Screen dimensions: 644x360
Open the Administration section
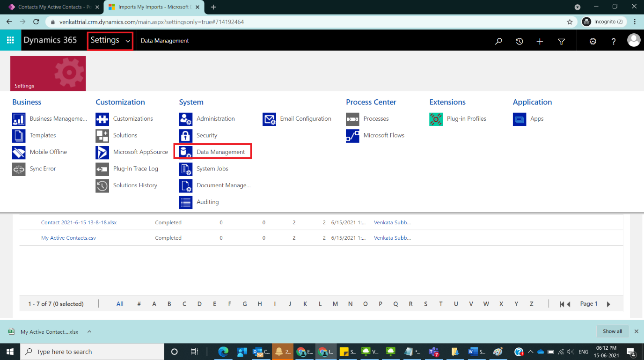pyautogui.click(x=216, y=118)
